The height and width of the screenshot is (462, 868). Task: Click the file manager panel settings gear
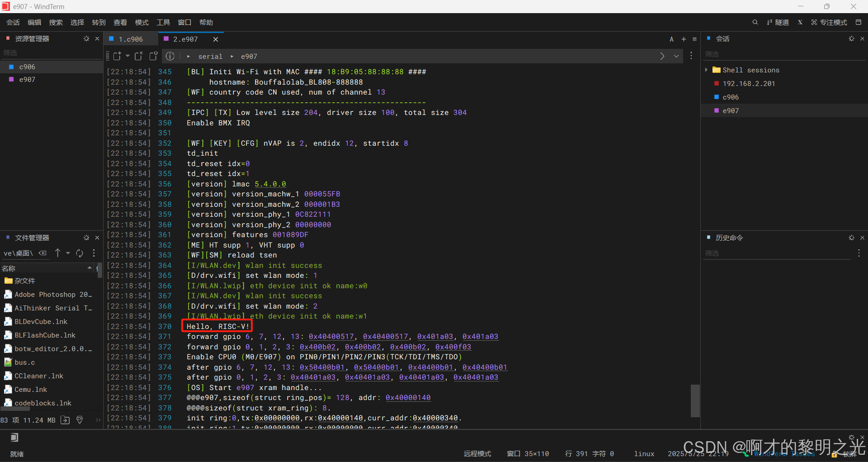pos(86,238)
